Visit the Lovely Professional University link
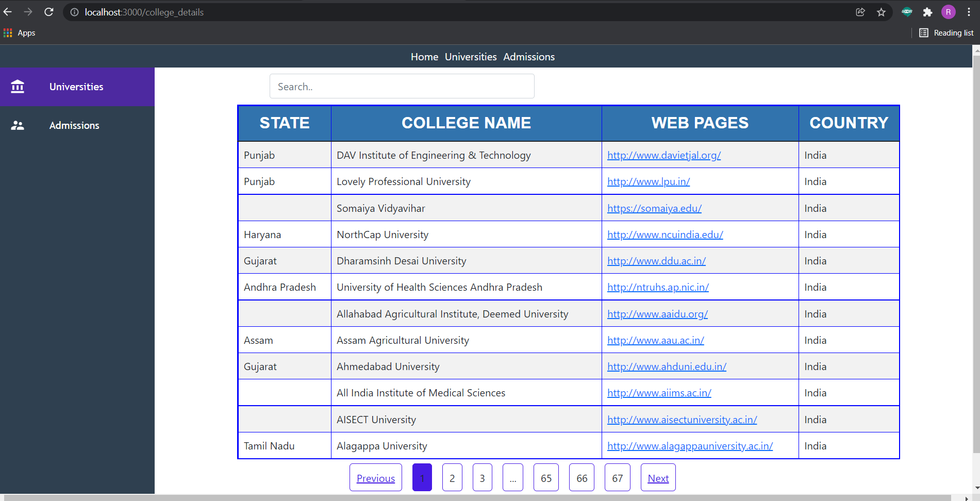This screenshot has width=980, height=501. click(648, 181)
